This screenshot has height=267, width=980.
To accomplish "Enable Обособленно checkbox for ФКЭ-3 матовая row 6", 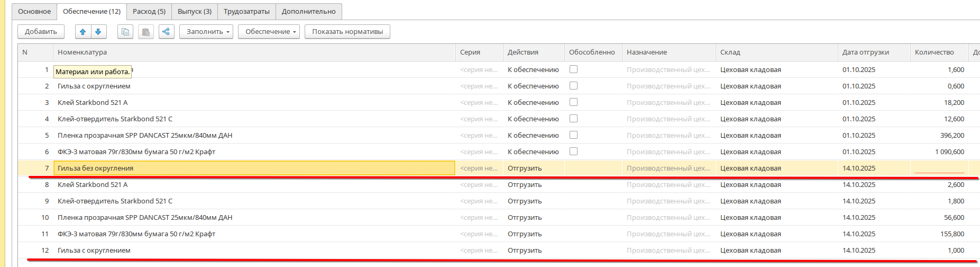I will tap(573, 152).
